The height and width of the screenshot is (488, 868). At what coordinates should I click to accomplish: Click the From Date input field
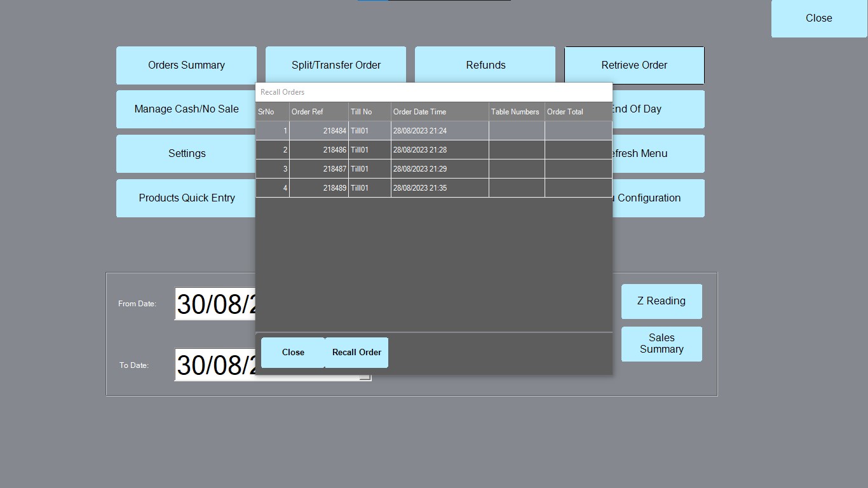coord(216,303)
